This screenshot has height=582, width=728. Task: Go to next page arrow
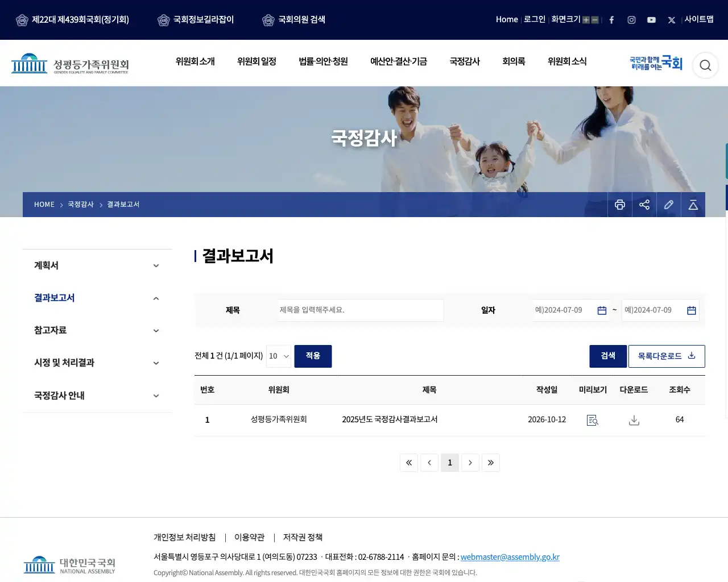pos(470,463)
